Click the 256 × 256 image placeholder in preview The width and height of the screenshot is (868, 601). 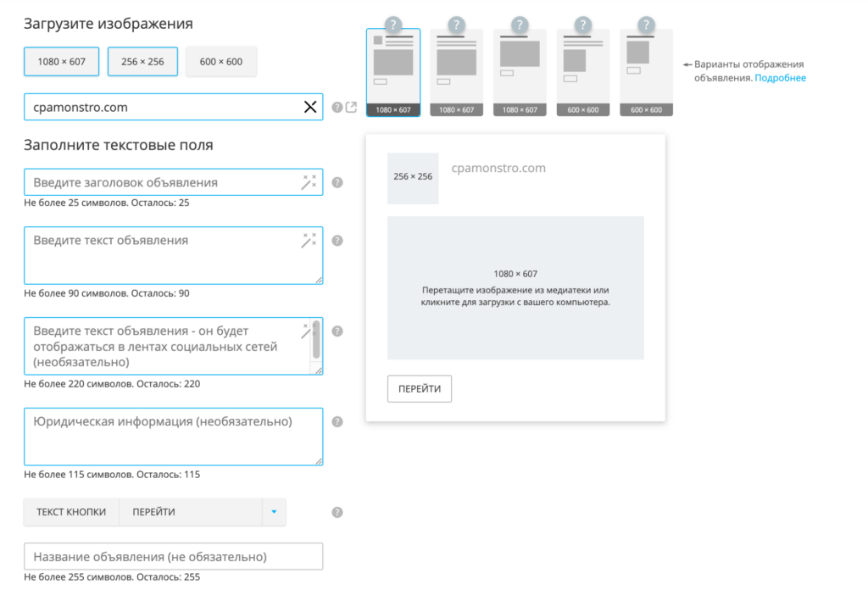(x=413, y=179)
